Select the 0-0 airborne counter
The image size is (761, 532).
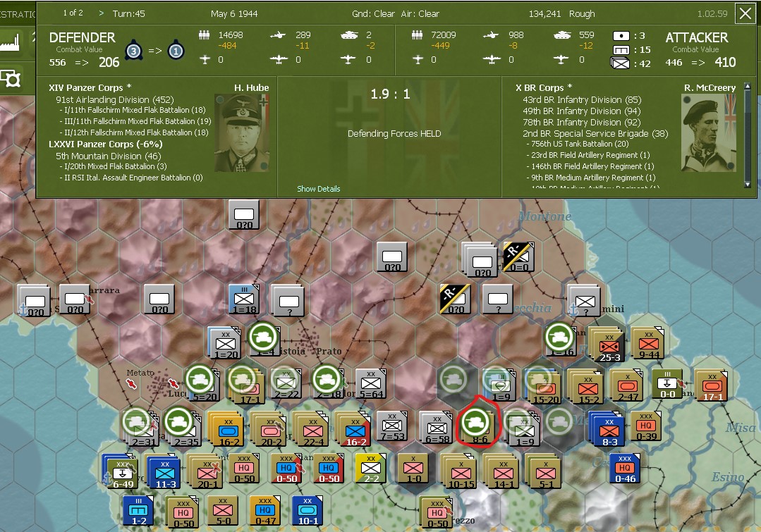tap(667, 383)
